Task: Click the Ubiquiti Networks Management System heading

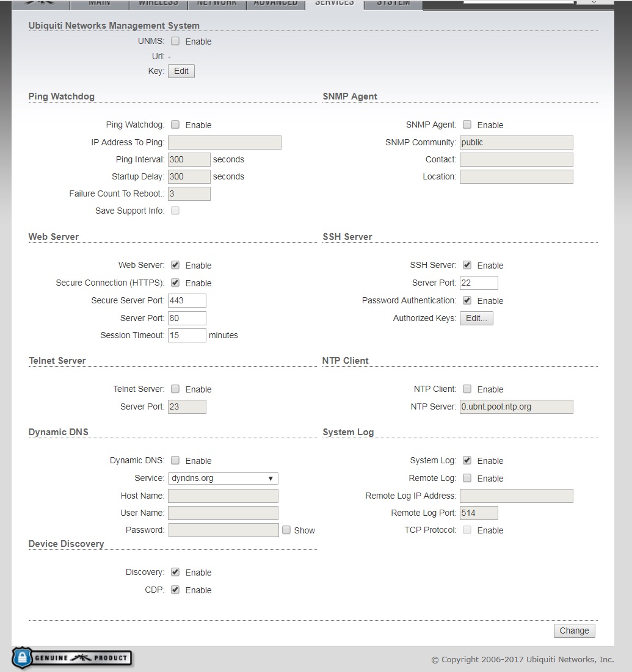Action: click(x=114, y=26)
